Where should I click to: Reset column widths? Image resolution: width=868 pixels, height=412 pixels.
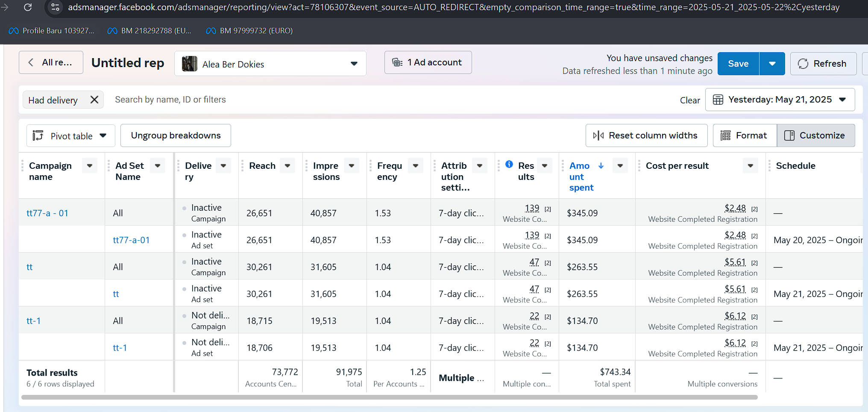tap(646, 135)
